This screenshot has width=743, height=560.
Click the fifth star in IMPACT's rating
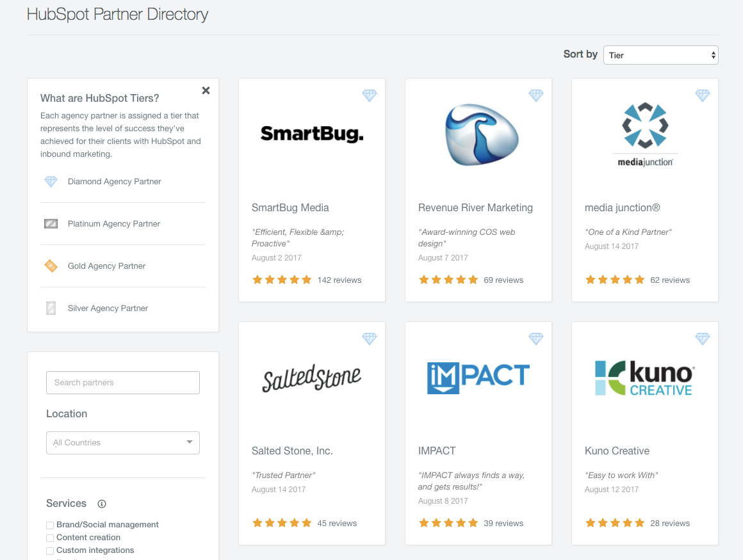pos(473,523)
